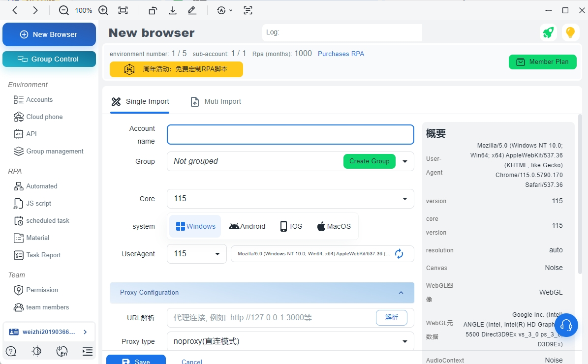588x364 pixels.
Task: Toggle the theme brightness icon at bottom
Action: click(36, 351)
